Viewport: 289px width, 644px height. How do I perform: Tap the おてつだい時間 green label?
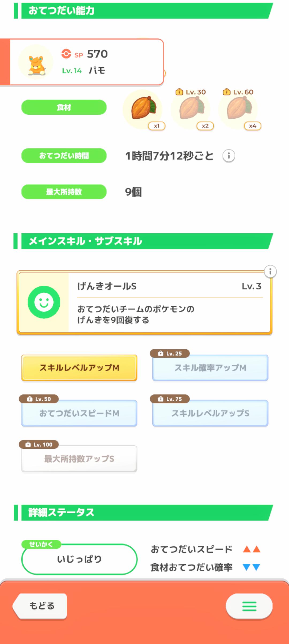click(x=64, y=156)
